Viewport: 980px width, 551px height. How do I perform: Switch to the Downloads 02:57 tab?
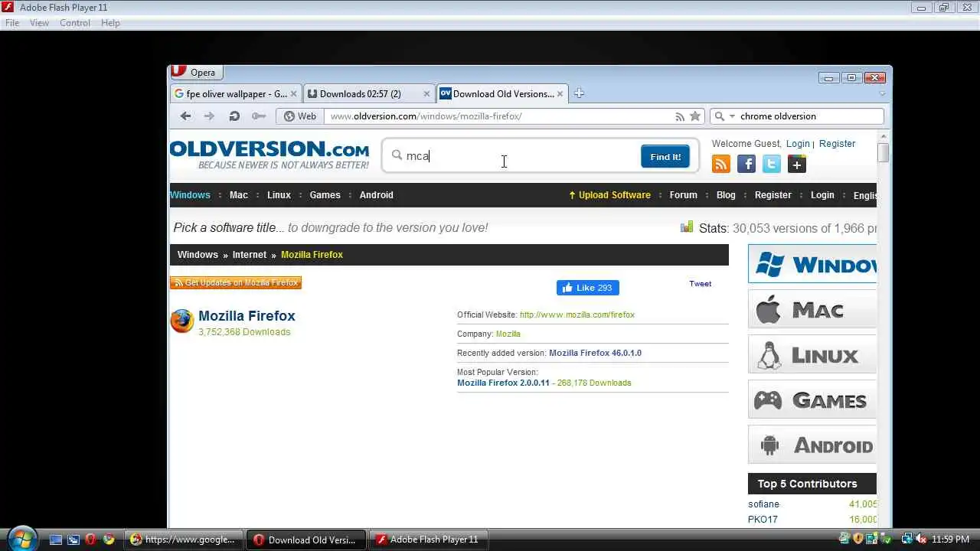(x=369, y=93)
